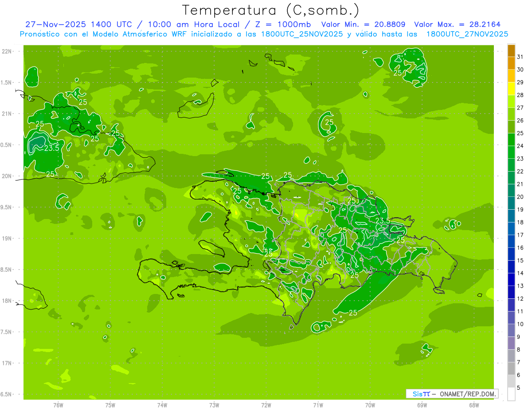The height and width of the screenshot is (411, 532).
Task: Click the 23.5 contour label over eastern Cuba
Action: click(x=51, y=148)
